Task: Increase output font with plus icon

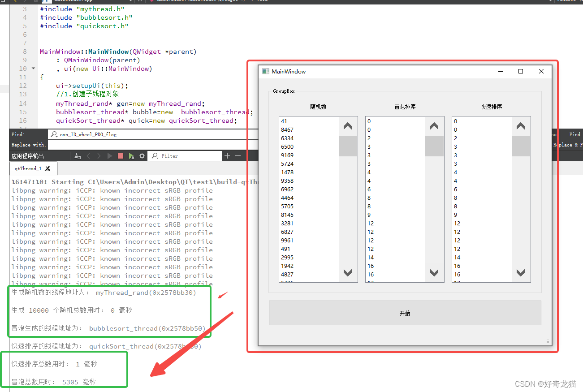Action: 227,156
